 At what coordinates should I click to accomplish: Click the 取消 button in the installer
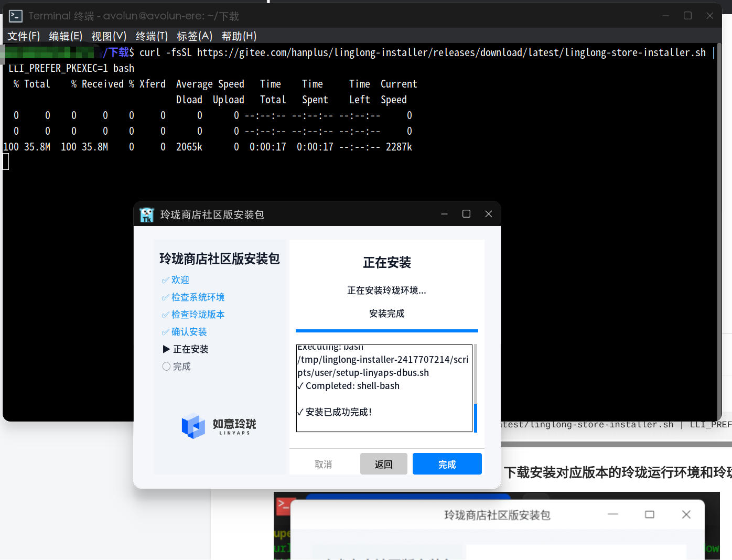[324, 464]
